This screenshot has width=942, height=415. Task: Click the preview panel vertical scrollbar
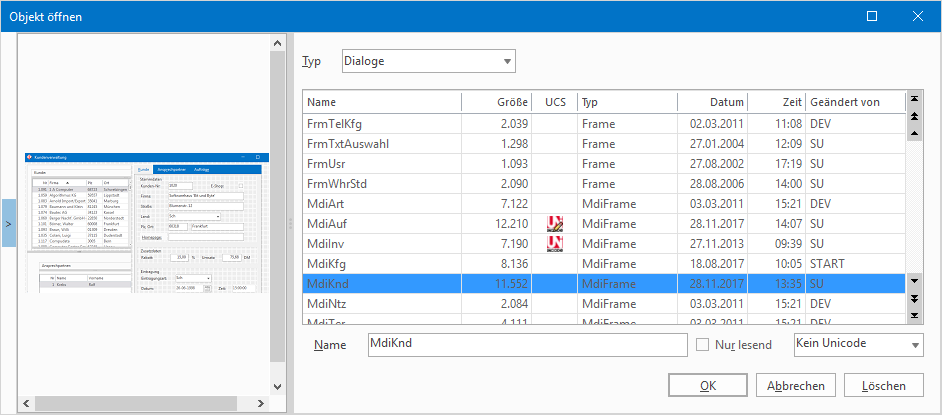(x=277, y=200)
